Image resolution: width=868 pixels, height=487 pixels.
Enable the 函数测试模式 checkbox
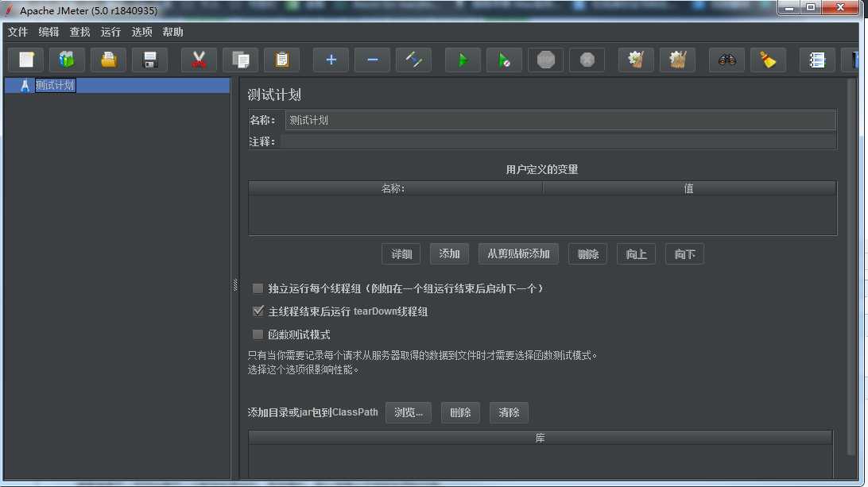coord(258,334)
